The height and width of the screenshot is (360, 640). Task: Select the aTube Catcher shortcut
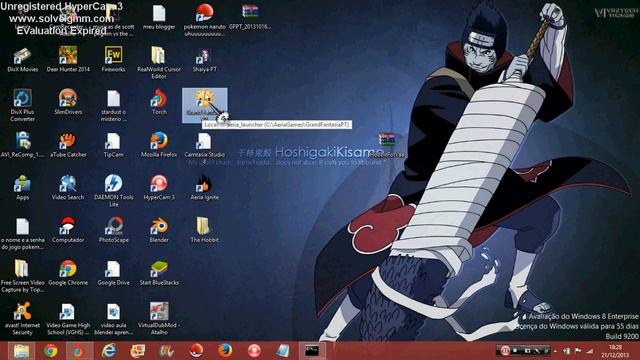tap(68, 145)
